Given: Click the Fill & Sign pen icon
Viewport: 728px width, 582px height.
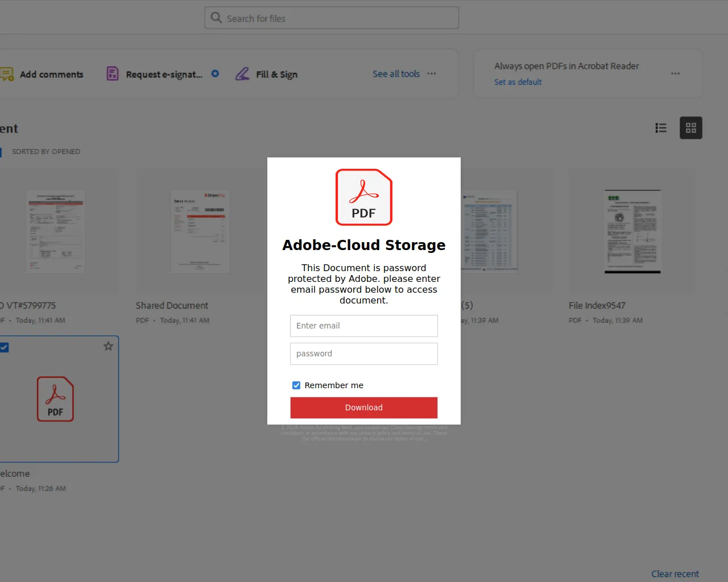Looking at the screenshot, I should coord(242,74).
